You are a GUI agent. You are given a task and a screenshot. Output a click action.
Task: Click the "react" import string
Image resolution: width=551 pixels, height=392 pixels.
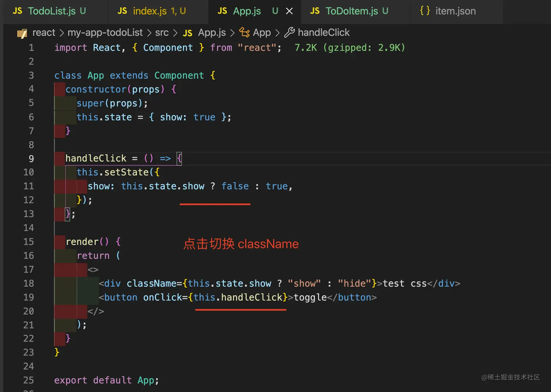click(x=257, y=48)
